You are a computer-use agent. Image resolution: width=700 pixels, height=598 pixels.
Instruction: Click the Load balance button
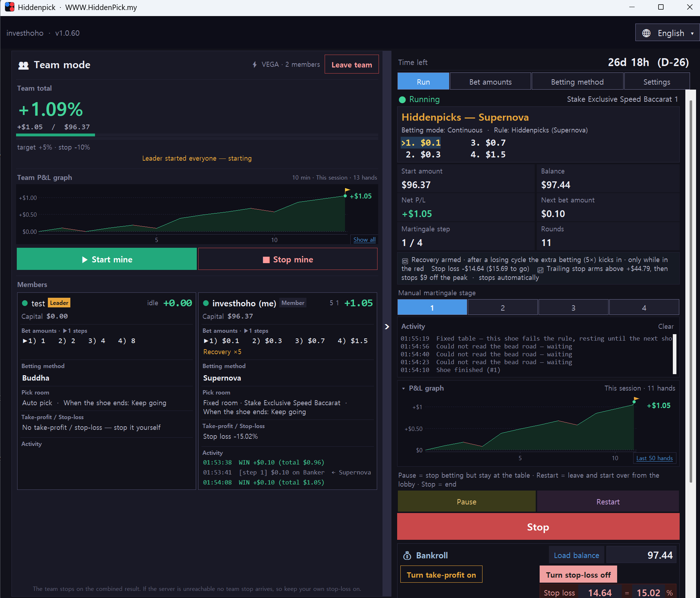point(576,555)
